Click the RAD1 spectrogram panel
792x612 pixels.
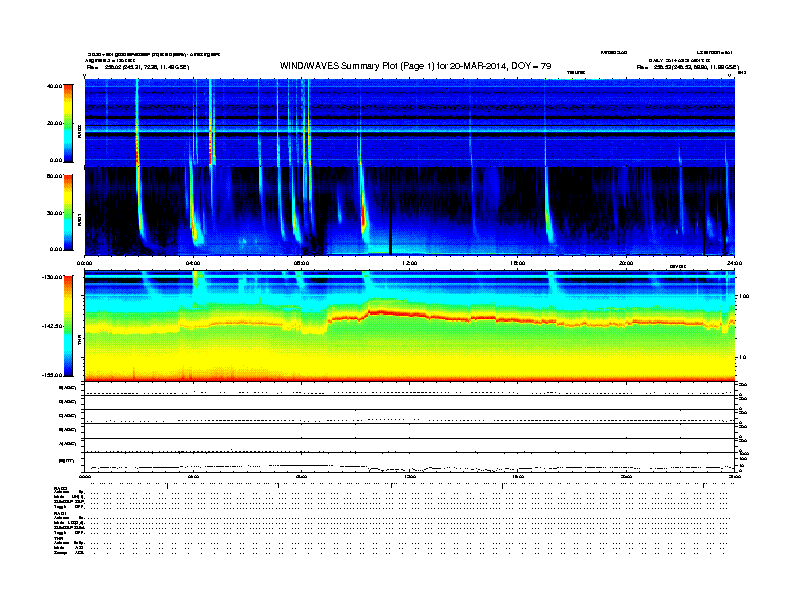[410, 212]
